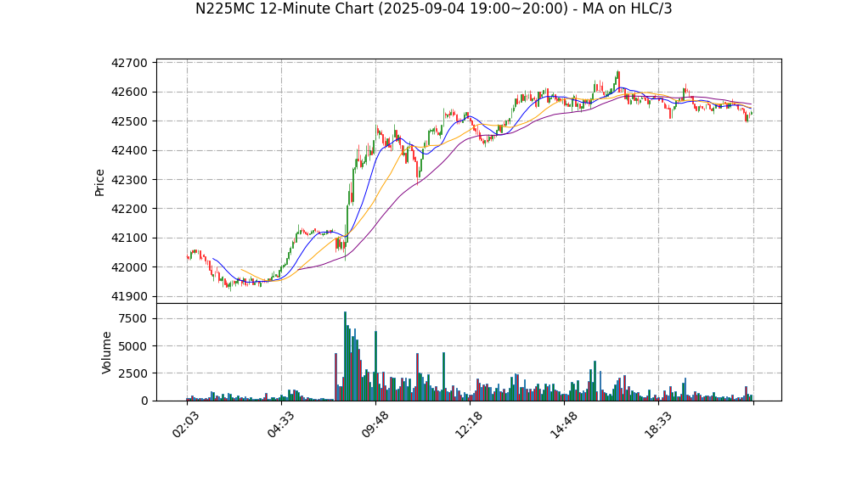Image resolution: width=868 pixels, height=488 pixels.
Task: Click the 42200 price axis label
Action: (130, 209)
